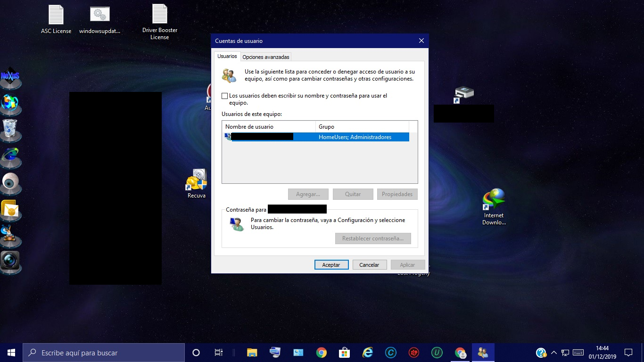Open the Windows Start menu
The height and width of the screenshot is (362, 644).
coord(11,353)
